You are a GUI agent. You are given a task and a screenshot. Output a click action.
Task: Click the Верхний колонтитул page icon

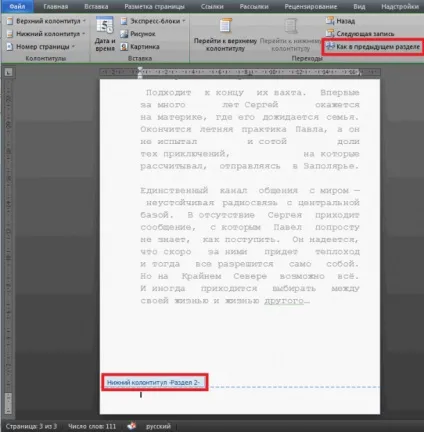pyautogui.click(x=10, y=21)
